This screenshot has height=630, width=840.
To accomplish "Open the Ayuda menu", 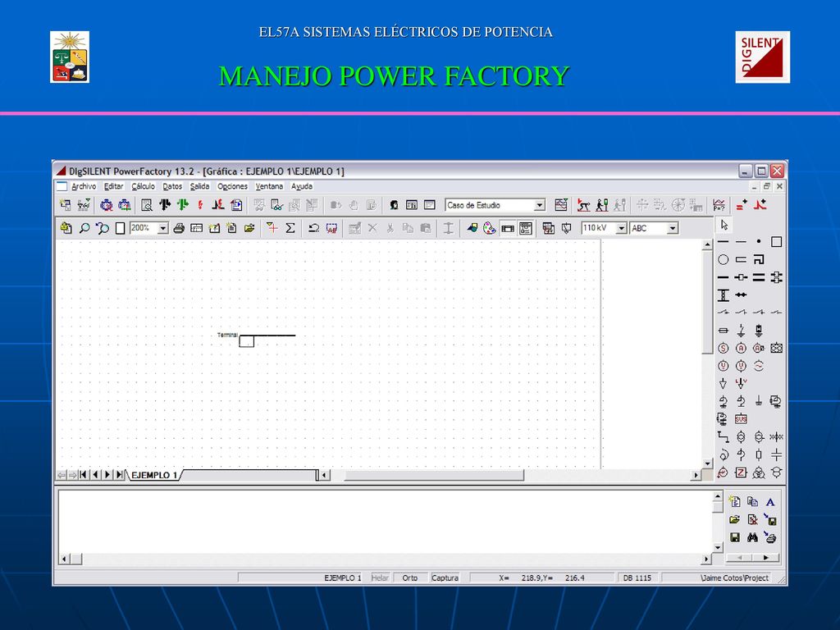I will coord(302,186).
